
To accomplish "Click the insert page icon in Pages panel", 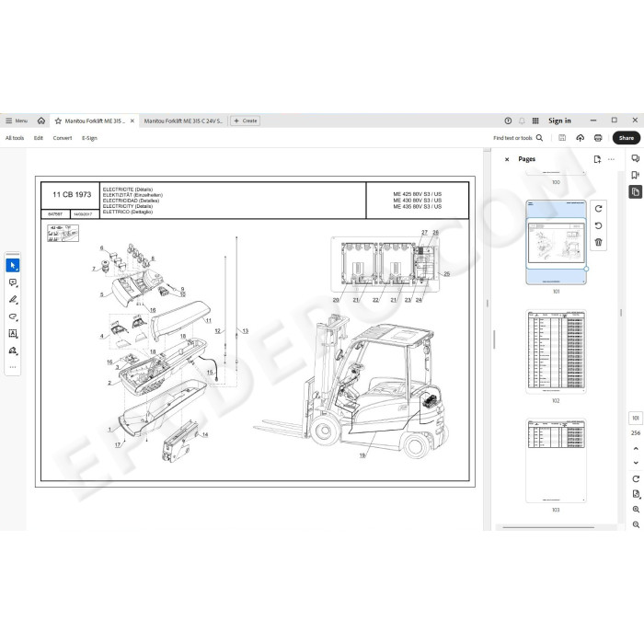I will tap(597, 159).
